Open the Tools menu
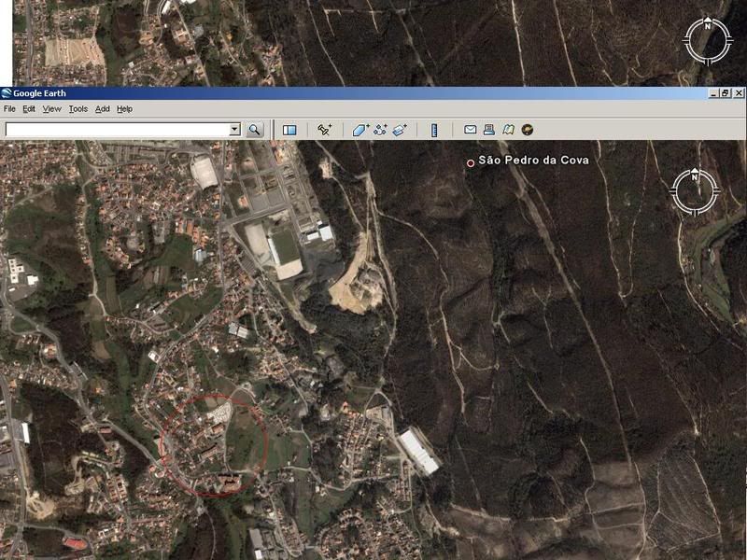The image size is (747, 560). coord(78,109)
